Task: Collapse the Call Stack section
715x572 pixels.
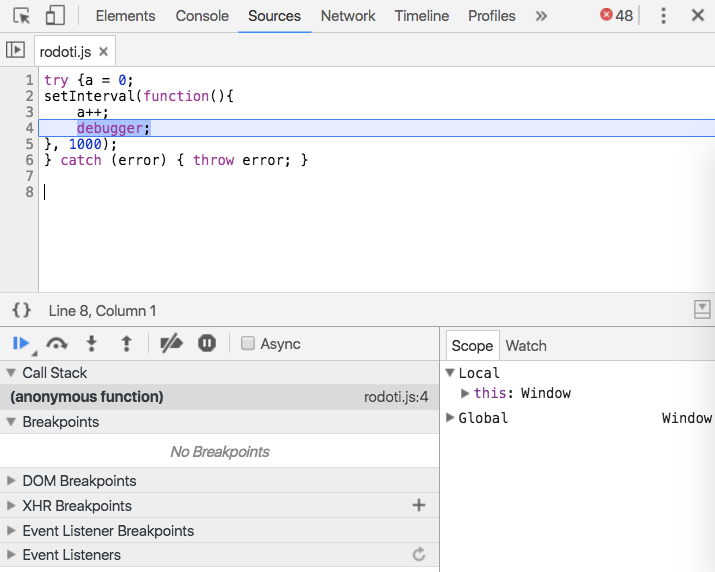Action: click(x=11, y=373)
